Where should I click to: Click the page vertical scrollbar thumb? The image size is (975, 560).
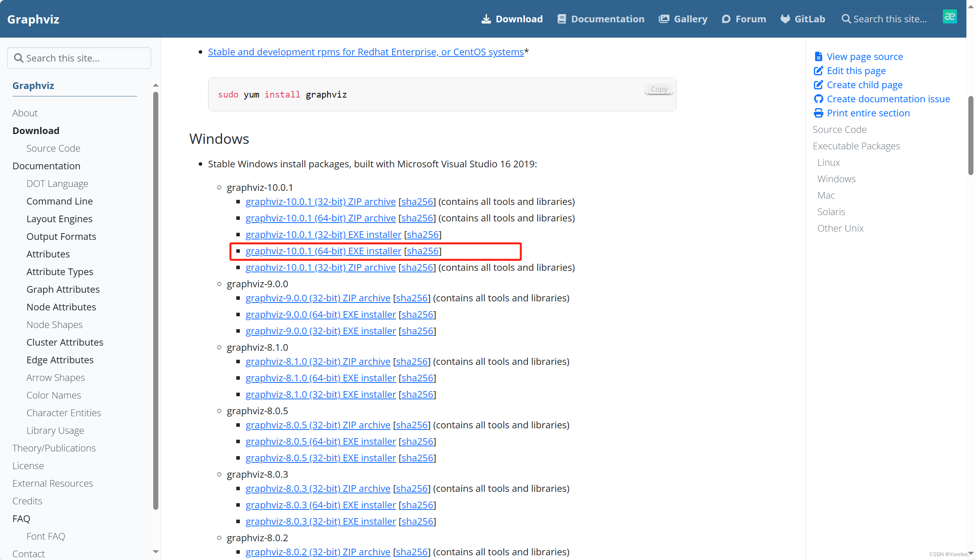(971, 135)
